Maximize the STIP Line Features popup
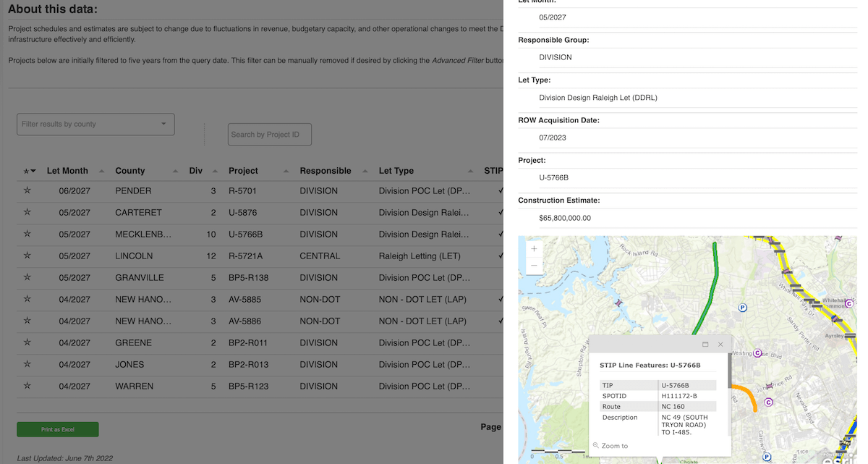Screen dimensions: 868x464 [x=705, y=345]
